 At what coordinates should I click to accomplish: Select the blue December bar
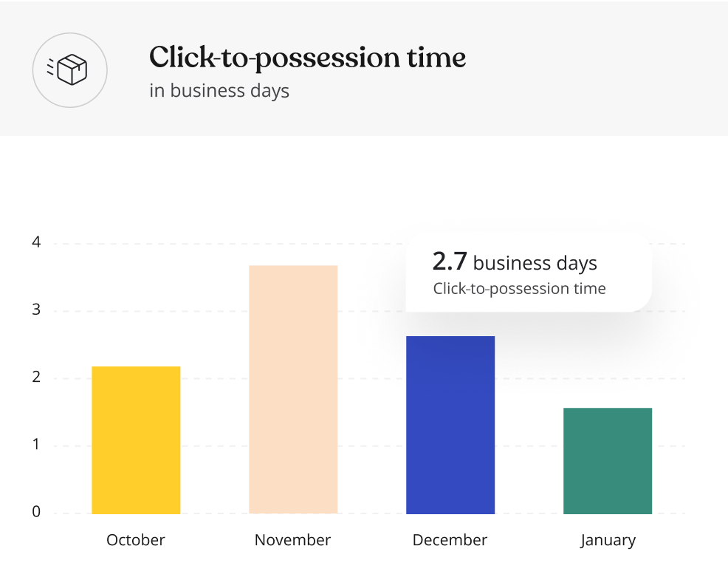(450, 425)
